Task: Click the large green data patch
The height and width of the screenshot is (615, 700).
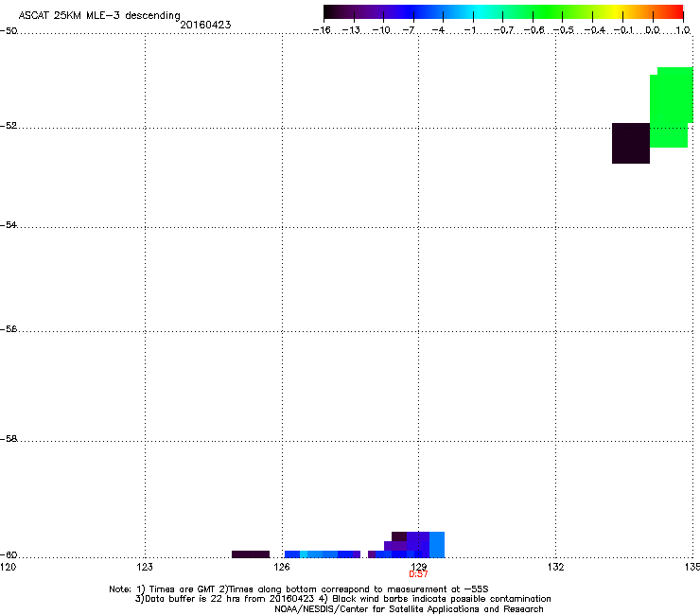Action: coord(671,107)
